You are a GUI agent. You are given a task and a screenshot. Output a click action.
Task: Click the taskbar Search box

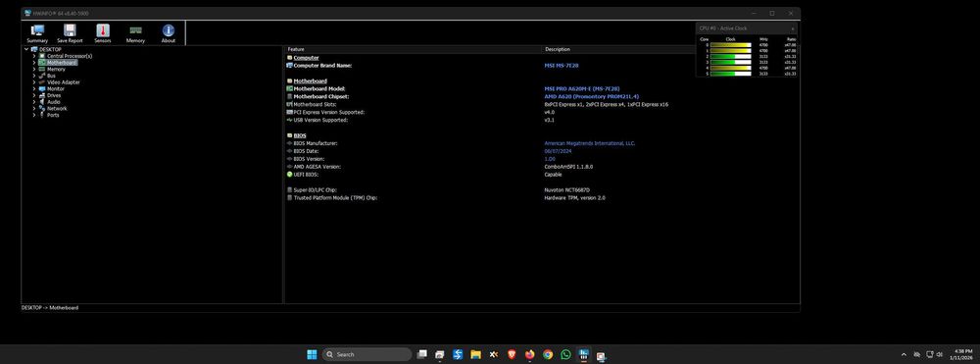tap(367, 354)
